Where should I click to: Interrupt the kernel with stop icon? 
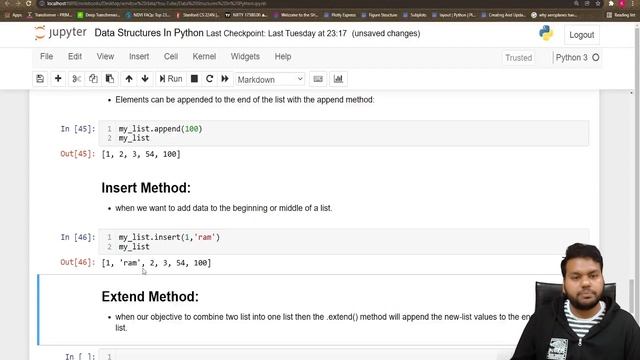194,79
